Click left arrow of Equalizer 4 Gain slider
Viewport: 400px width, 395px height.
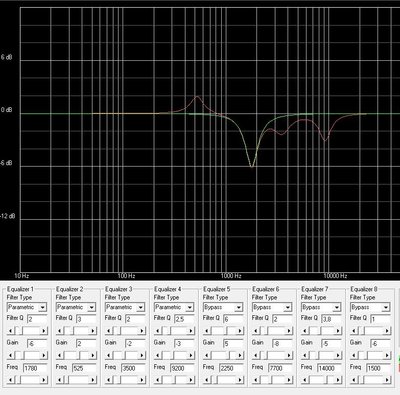[x=157, y=355]
